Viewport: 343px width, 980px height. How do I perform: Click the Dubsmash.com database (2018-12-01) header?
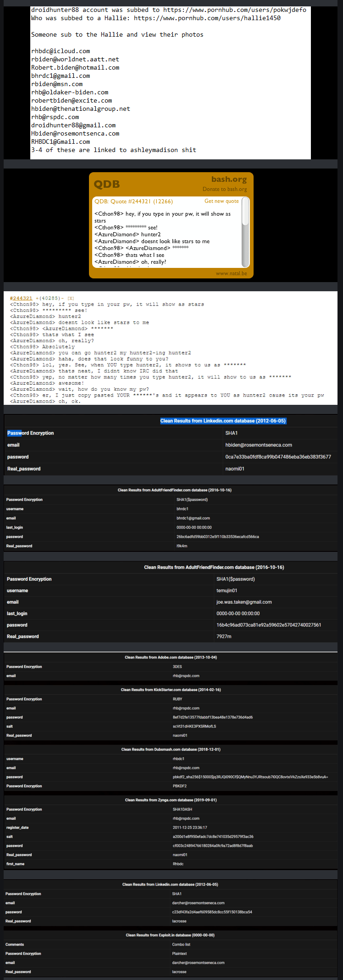point(171,749)
